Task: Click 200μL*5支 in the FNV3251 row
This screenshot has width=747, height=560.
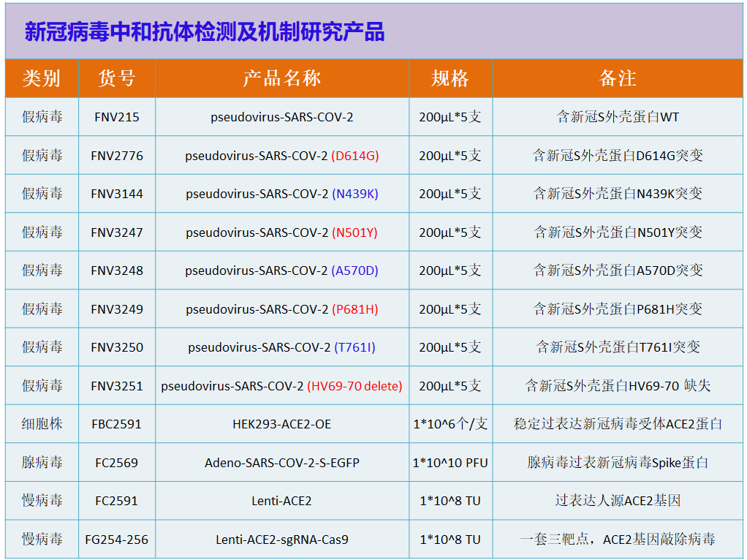Action: (x=450, y=385)
